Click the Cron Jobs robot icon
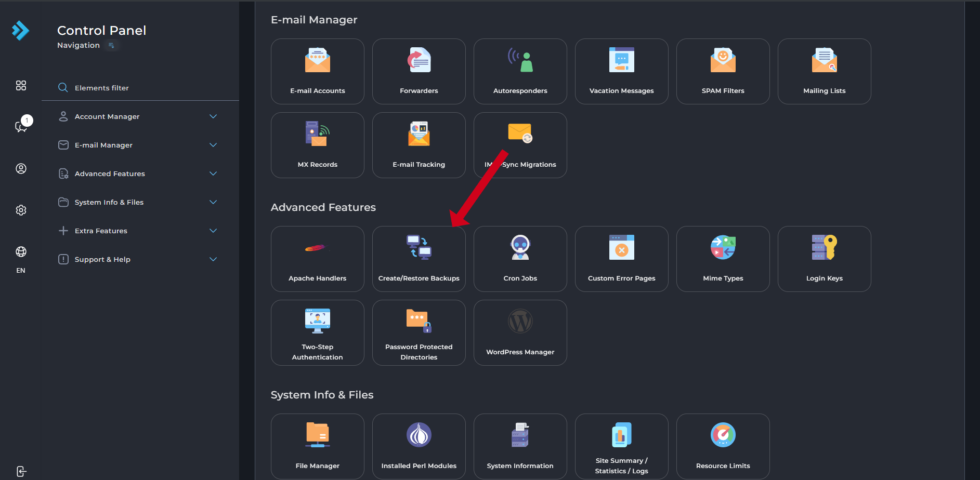 520,247
